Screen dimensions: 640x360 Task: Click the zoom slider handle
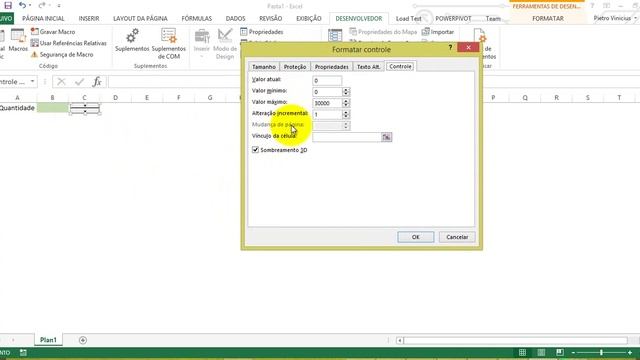(x=601, y=352)
